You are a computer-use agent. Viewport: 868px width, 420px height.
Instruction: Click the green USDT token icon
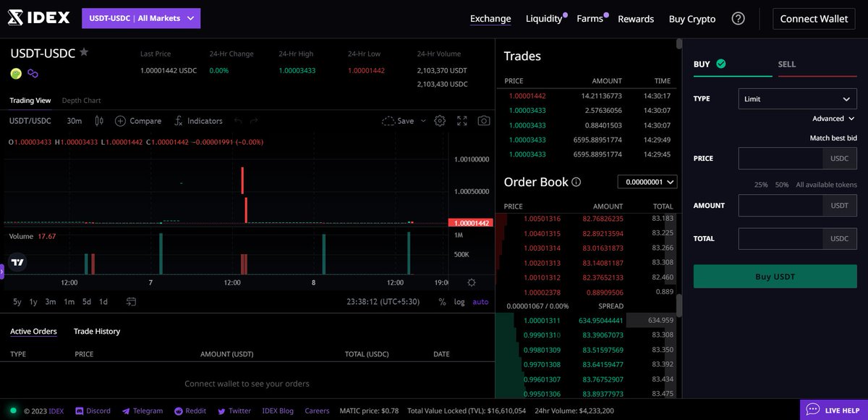coord(16,73)
